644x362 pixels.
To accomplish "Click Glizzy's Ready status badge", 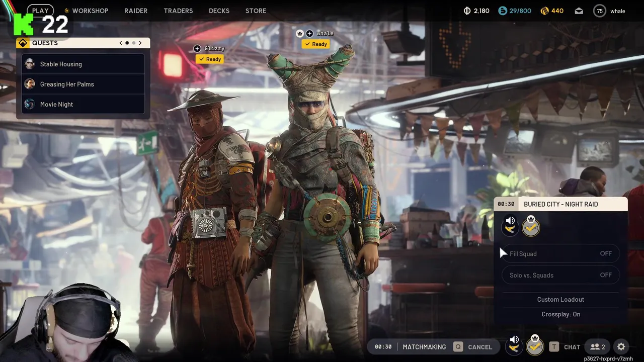I will pos(210,59).
